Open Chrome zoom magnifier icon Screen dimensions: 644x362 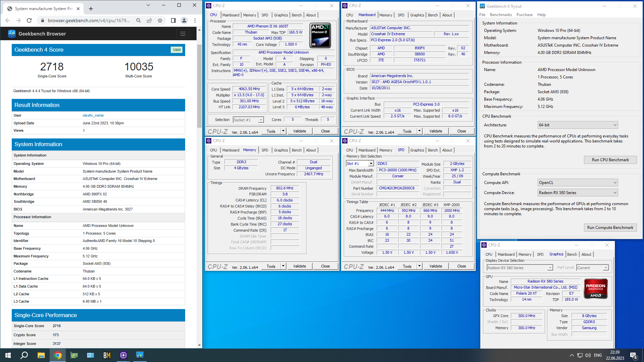click(139, 20)
